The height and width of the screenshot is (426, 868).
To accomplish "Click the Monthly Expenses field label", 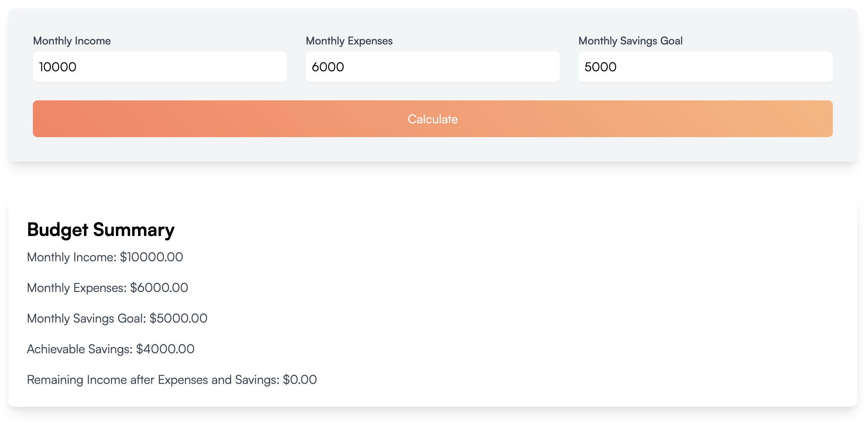I will point(349,41).
